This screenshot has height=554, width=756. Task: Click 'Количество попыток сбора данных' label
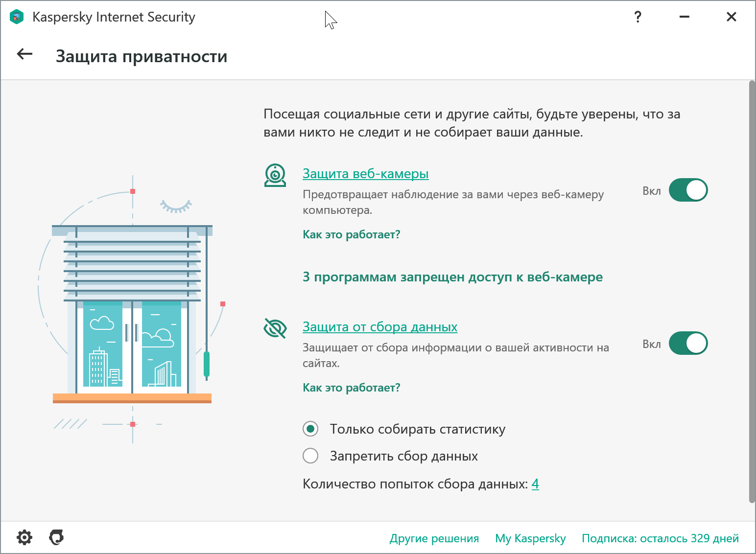point(415,484)
